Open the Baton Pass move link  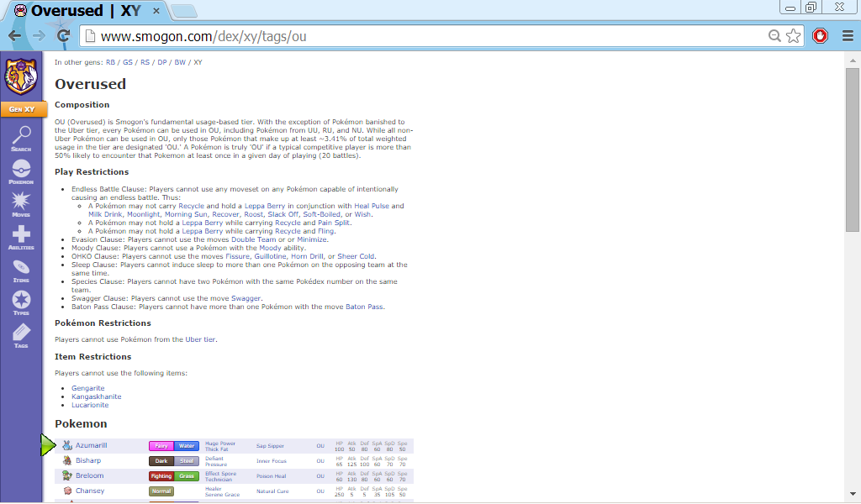(364, 307)
